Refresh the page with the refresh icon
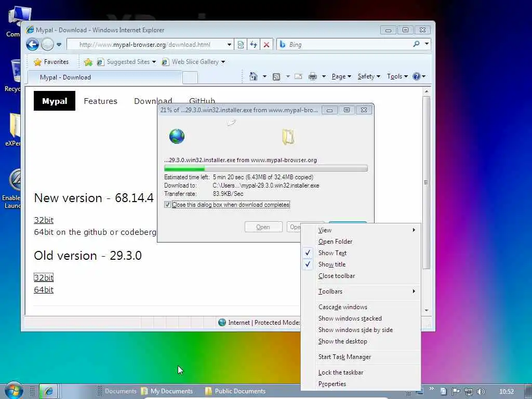 (x=254, y=45)
